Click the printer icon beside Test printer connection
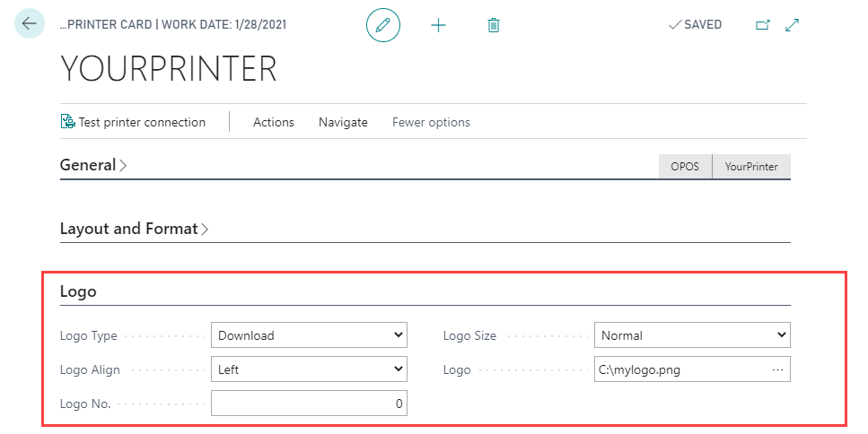 click(67, 122)
